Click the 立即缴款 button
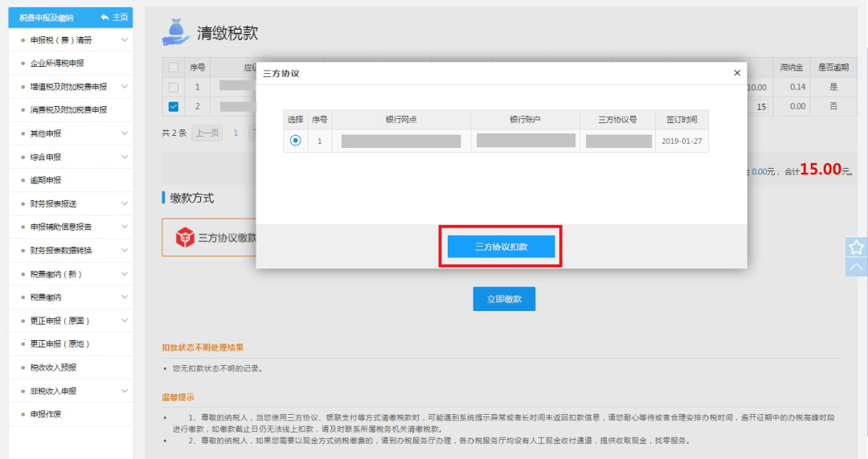The width and height of the screenshot is (868, 459). click(x=504, y=299)
